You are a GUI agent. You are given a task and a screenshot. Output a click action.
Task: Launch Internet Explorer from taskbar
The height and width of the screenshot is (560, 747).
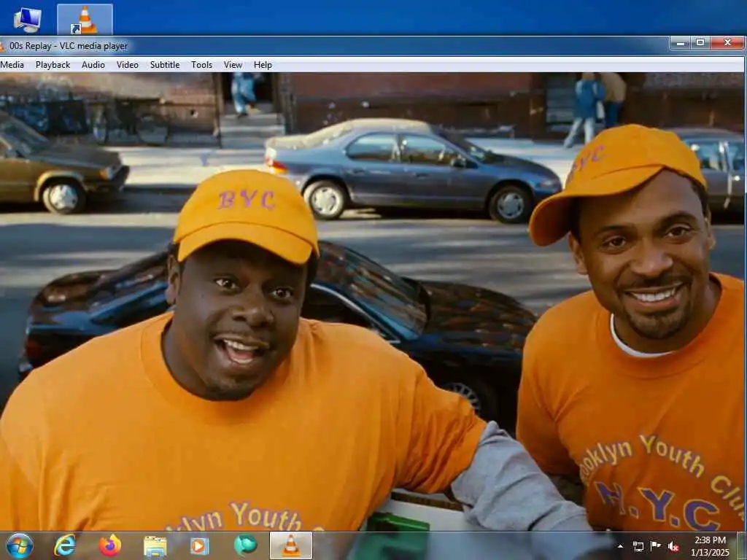(x=65, y=545)
